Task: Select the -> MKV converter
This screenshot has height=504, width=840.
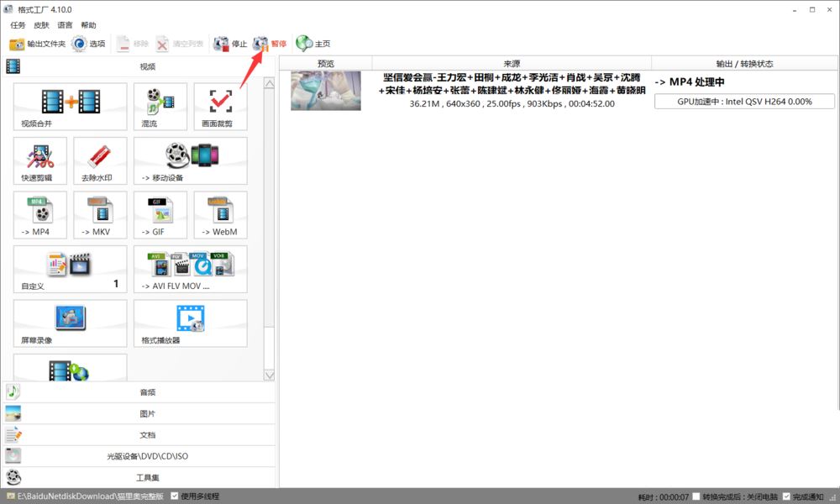Action: [100, 215]
